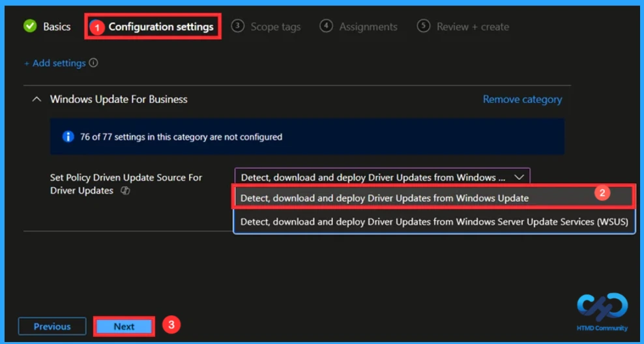The width and height of the screenshot is (644, 344).
Task: Click the step 4 circle for Assignments
Action: (326, 26)
